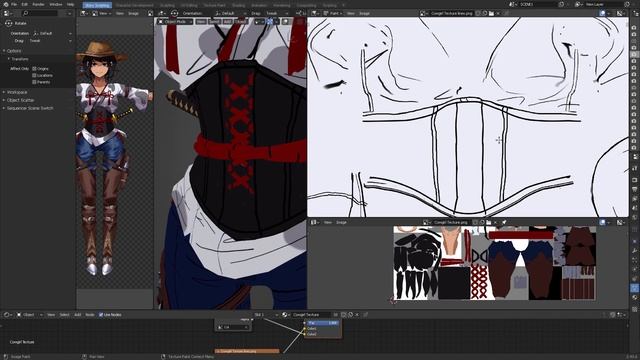Open Image menu in paint image editor
Viewport: 640px width, 360px height.
pyautogui.click(x=364, y=13)
